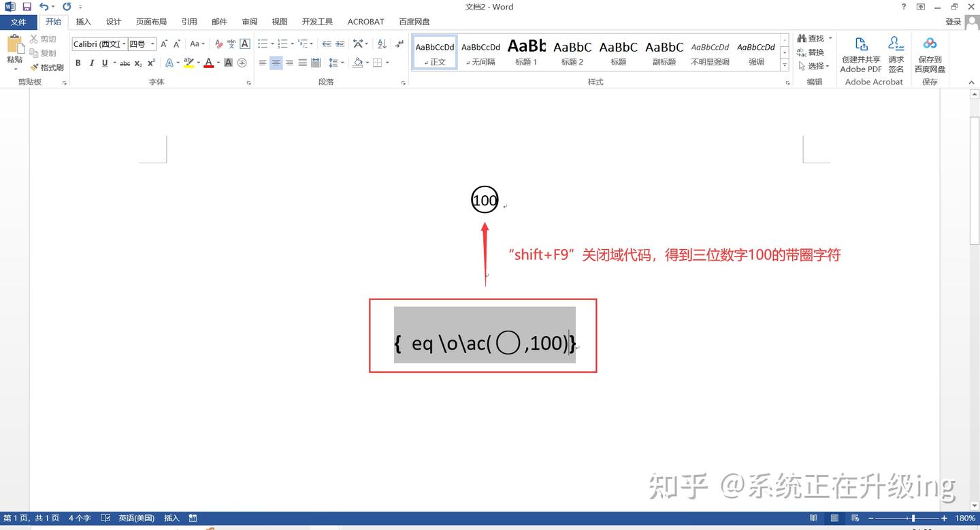This screenshot has width=980, height=530.
Task: Toggle italic formatting
Action: [91, 63]
